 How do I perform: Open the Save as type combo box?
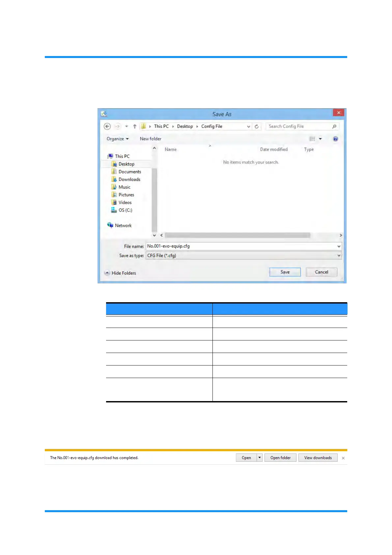coord(244,255)
